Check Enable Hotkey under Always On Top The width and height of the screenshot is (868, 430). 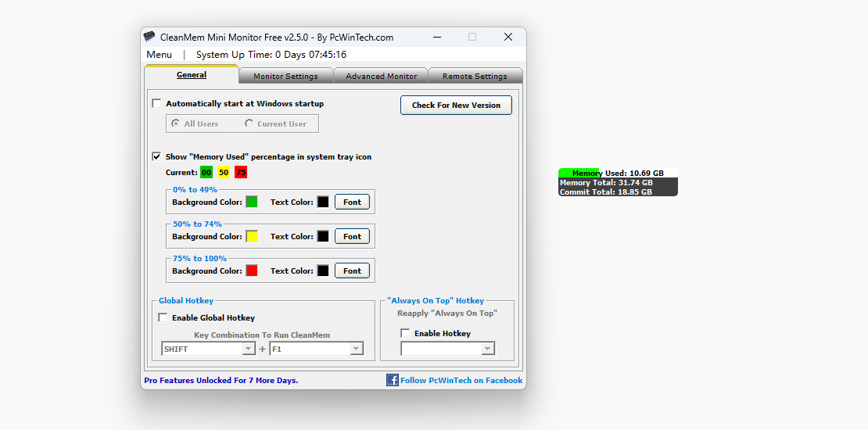coord(405,333)
